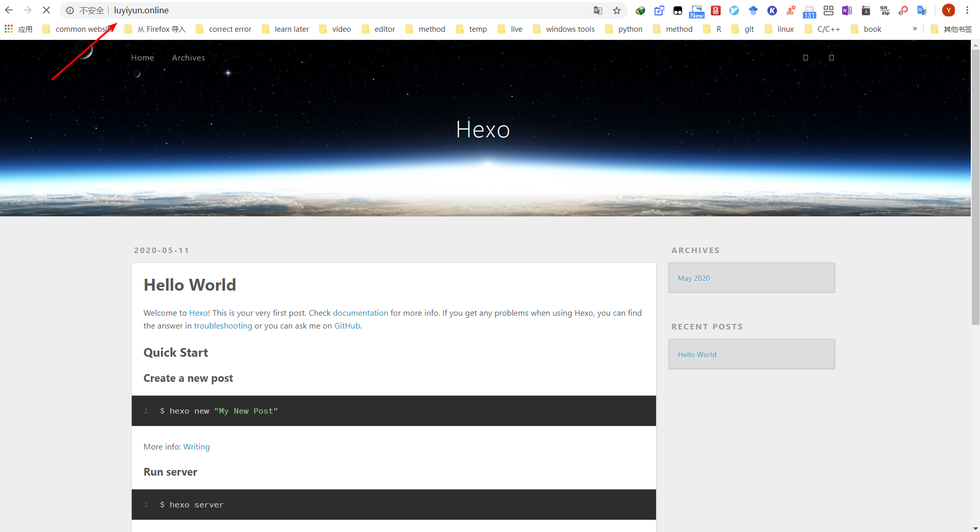The width and height of the screenshot is (980, 532).
Task: Bookmark this page with the star
Action: click(x=617, y=10)
